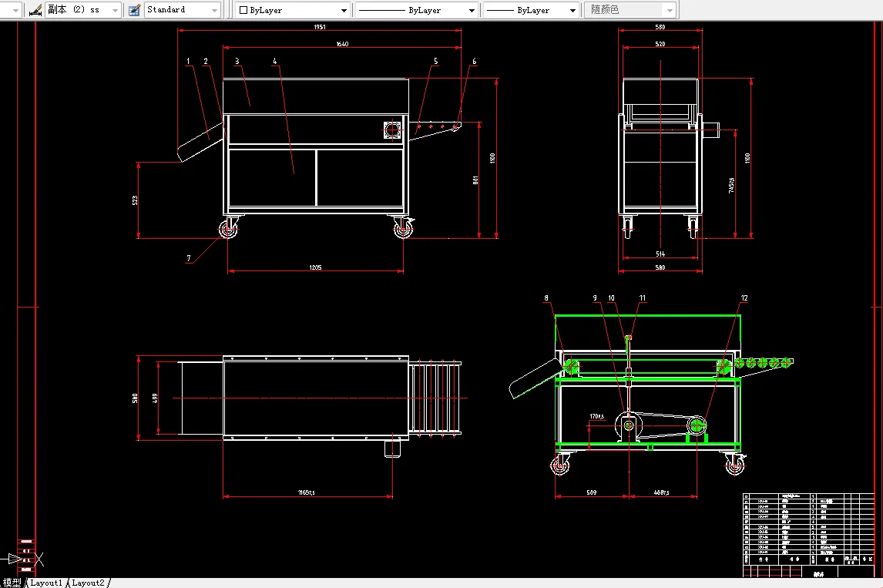Screen dimensions: 883x588
Task: Expand the ByLayer linetype dropdown
Action: (416, 10)
